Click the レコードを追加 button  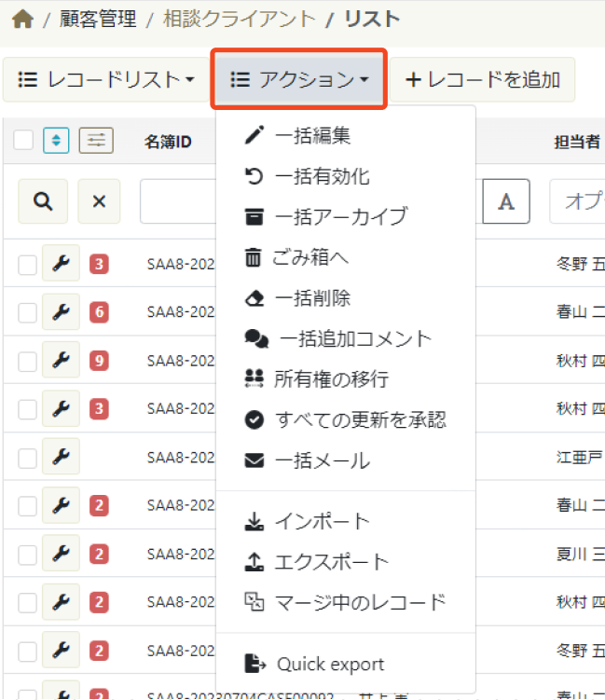[x=482, y=80]
